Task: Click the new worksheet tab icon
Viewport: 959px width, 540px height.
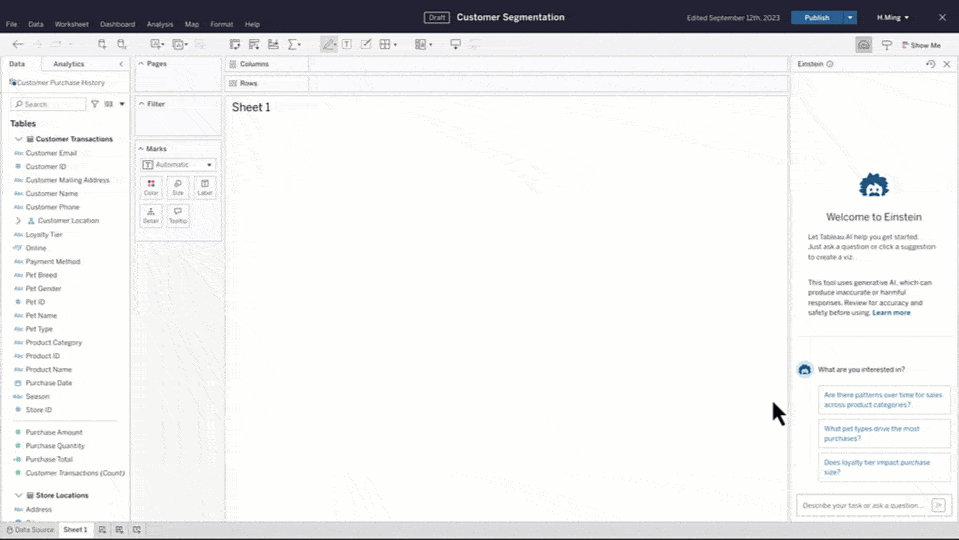Action: pyautogui.click(x=102, y=530)
